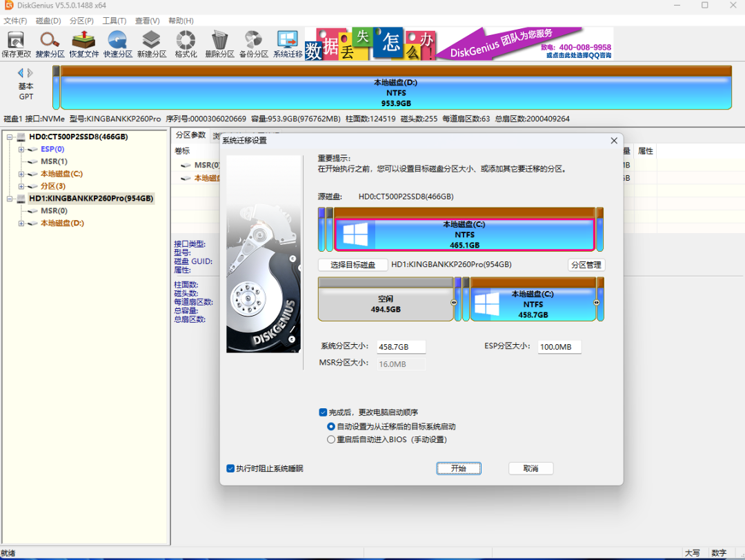This screenshot has width=745, height=560.
Task: Open the 磁盘(D) menu
Action: coord(48,21)
